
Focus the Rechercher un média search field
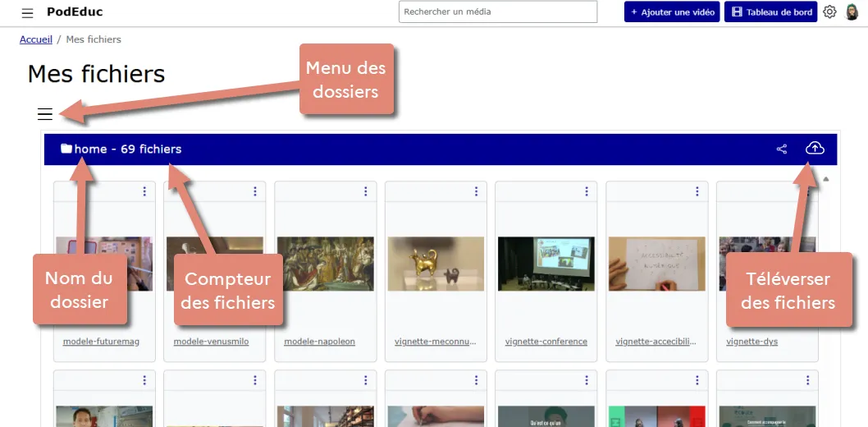[x=498, y=11]
